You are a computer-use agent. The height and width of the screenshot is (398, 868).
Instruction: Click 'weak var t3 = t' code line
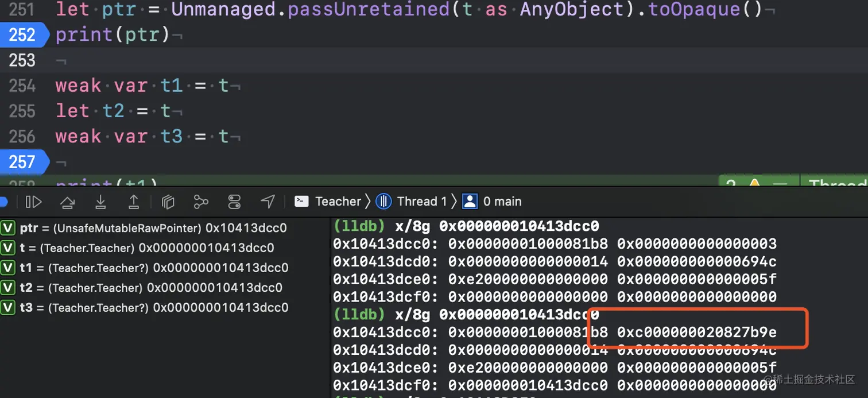click(142, 136)
